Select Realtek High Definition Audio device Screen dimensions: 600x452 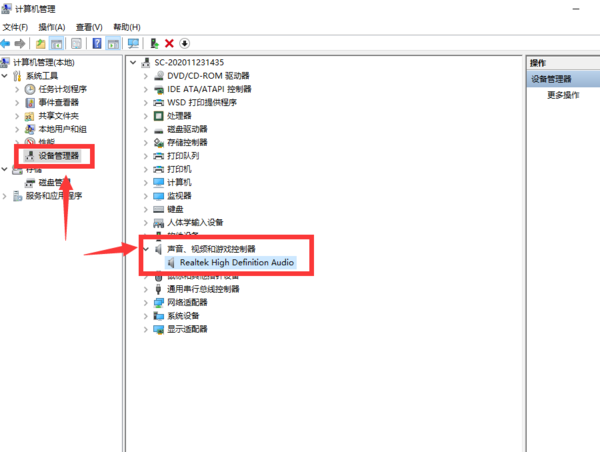[237, 263]
